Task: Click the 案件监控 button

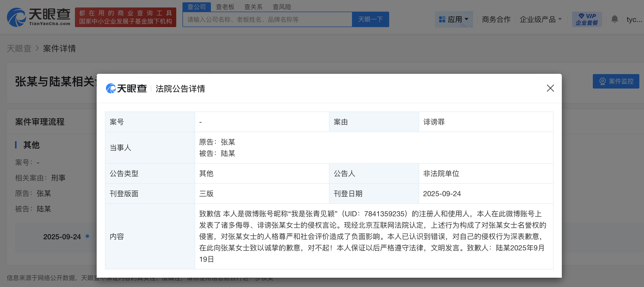Action: click(x=616, y=81)
